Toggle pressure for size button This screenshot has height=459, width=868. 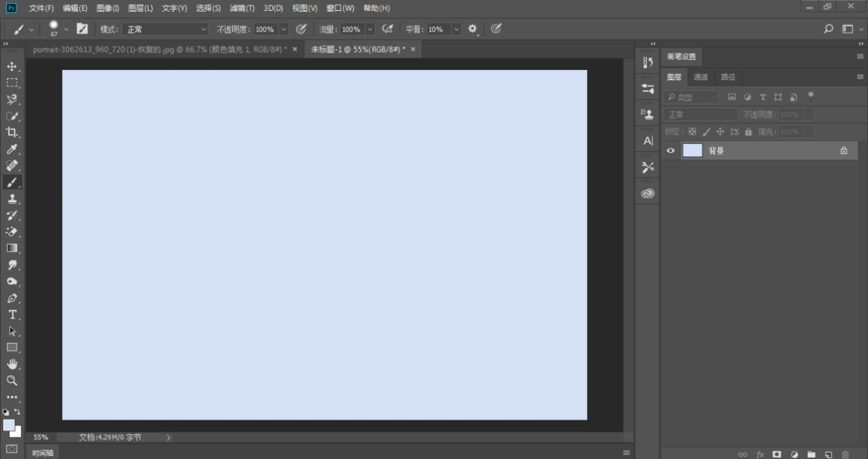pyautogui.click(x=496, y=29)
